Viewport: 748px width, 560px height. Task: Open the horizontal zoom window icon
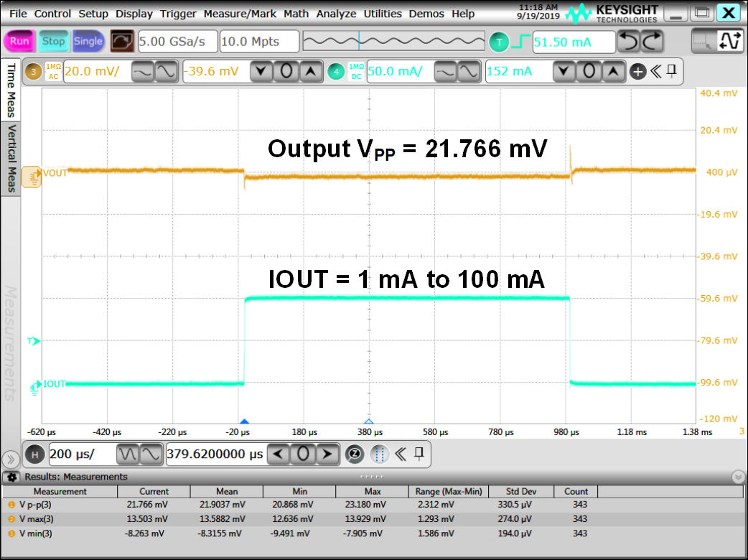355,454
